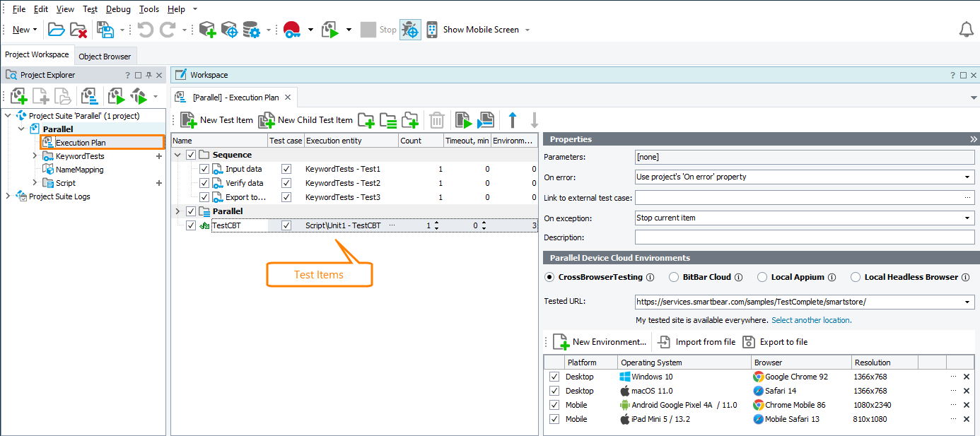Click the Redo arrow icon
Screen dimensions: 980x436
click(x=168, y=30)
